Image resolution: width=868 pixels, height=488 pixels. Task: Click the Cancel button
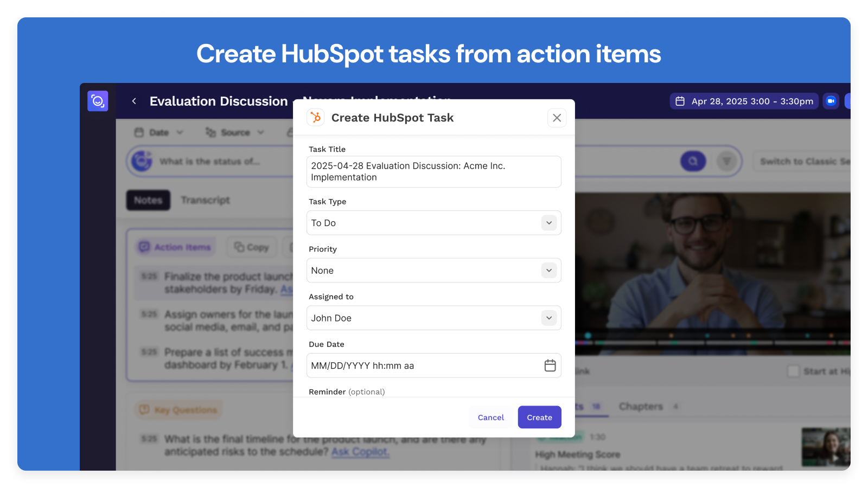490,418
